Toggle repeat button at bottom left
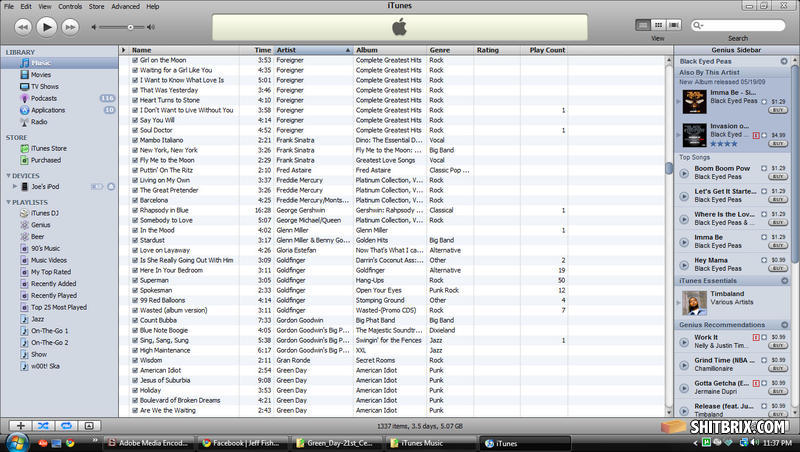800x452 pixels. 66,425
